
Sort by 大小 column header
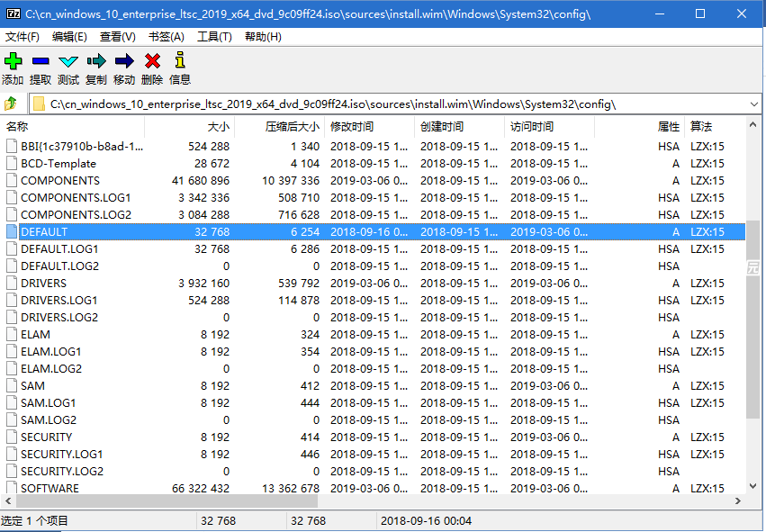click(190, 127)
